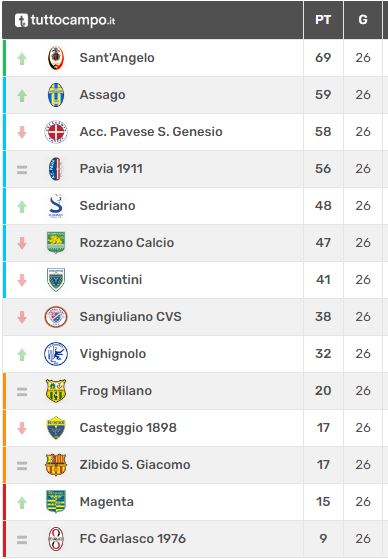Click the green up arrow beside Sant'Angelo

[22, 58]
